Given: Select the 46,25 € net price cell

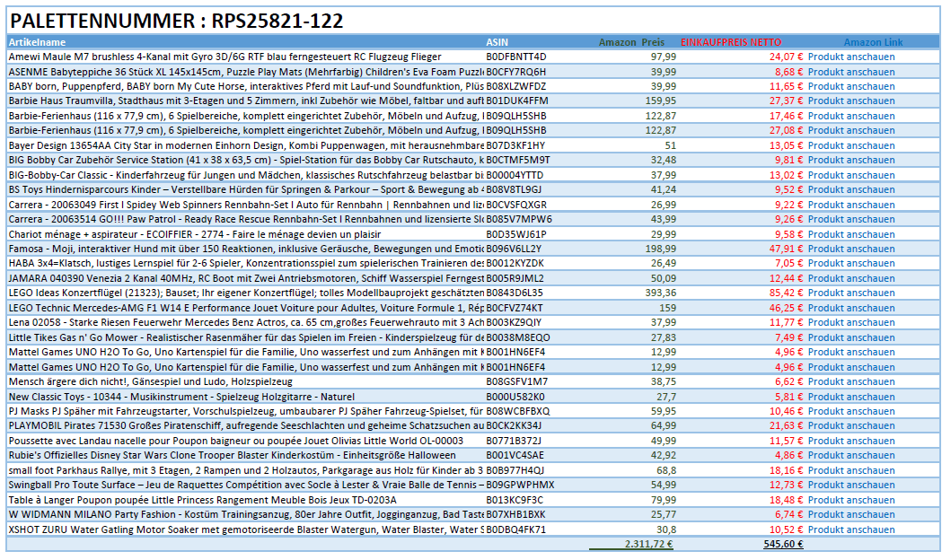Looking at the screenshot, I should 785,308.
